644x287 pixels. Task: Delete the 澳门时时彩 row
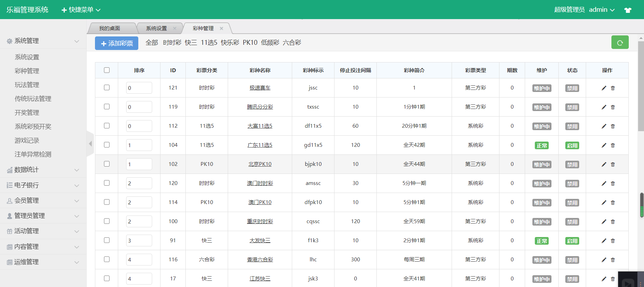point(613,184)
